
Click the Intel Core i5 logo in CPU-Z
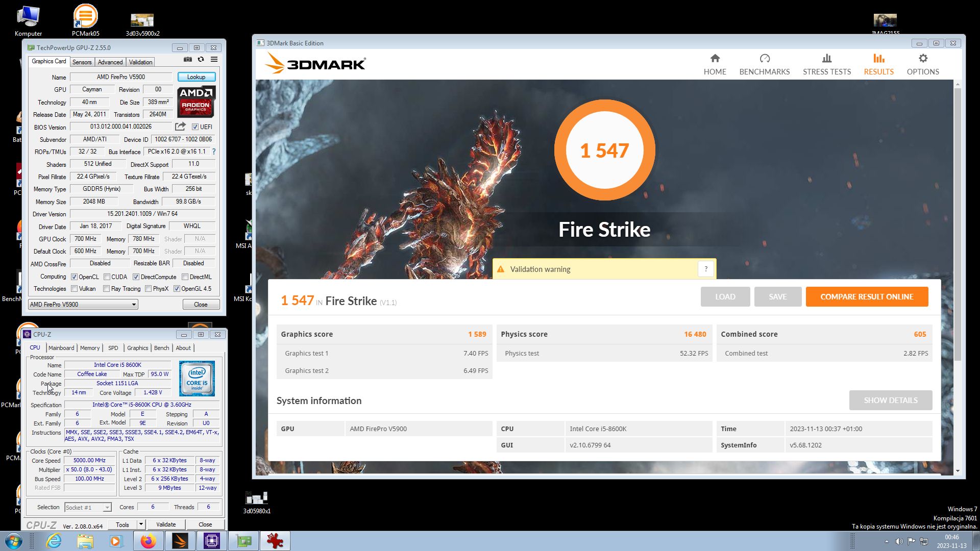(x=197, y=379)
